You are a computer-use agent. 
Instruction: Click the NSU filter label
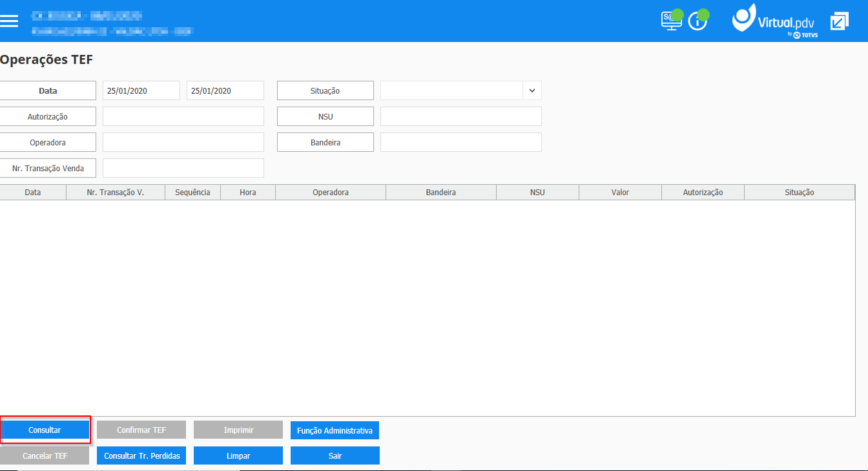[x=325, y=116]
